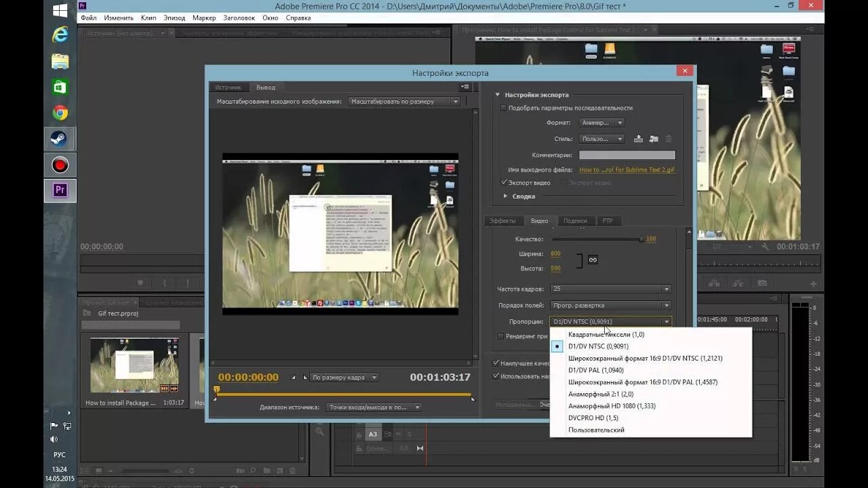Open Google Chrome from the taskbar
This screenshot has width=868, height=488.
point(60,113)
